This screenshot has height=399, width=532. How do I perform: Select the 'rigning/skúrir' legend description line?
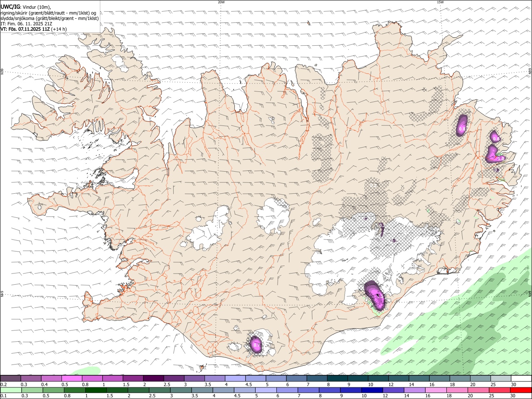48,13
